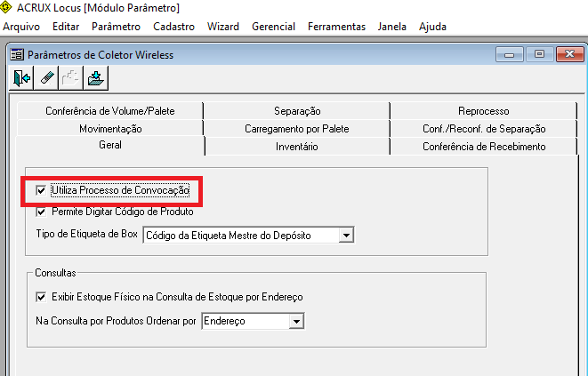The height and width of the screenshot is (376, 588).
Task: Toggle Utiliza Processo de Convocação checkbox
Action: click(41, 190)
